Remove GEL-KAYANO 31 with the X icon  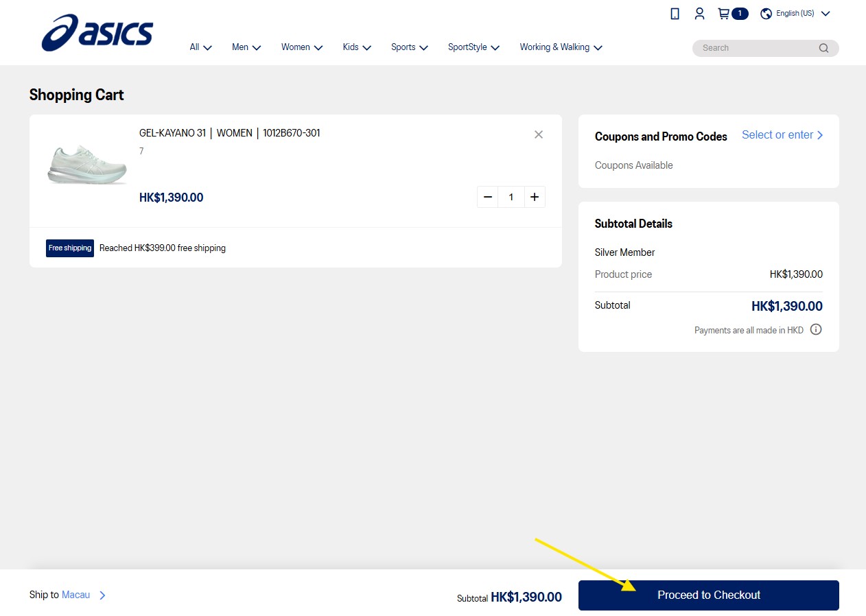click(x=539, y=134)
